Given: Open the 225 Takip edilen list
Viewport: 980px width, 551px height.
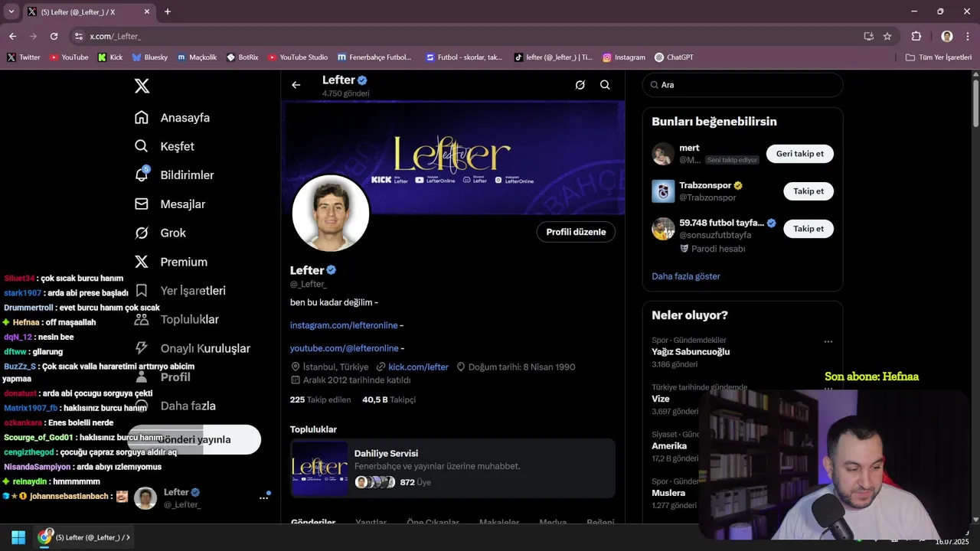Looking at the screenshot, I should tap(320, 399).
